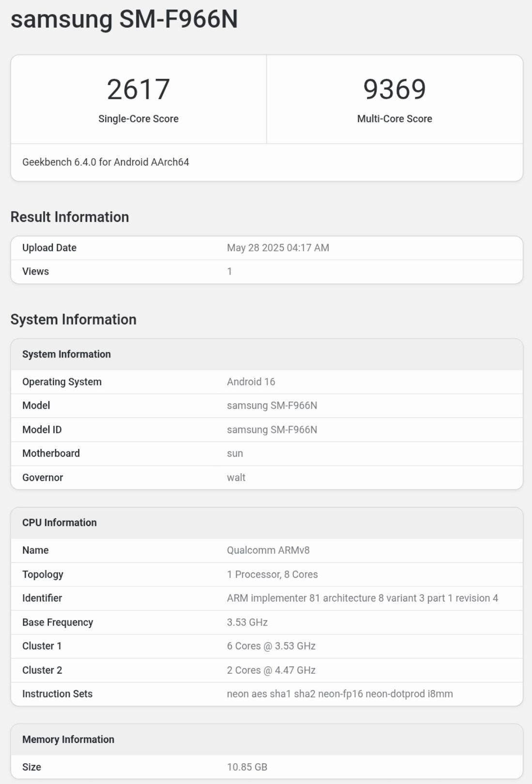532x784 pixels.
Task: Click the System Information table header
Action: [x=66, y=354]
